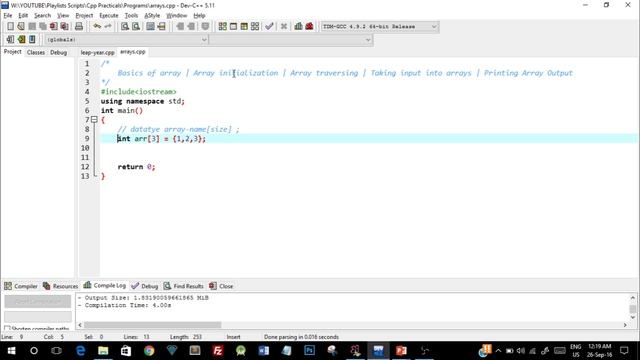This screenshot has width=640, height=360.
Task: Open the Help menu
Action: 199,16
